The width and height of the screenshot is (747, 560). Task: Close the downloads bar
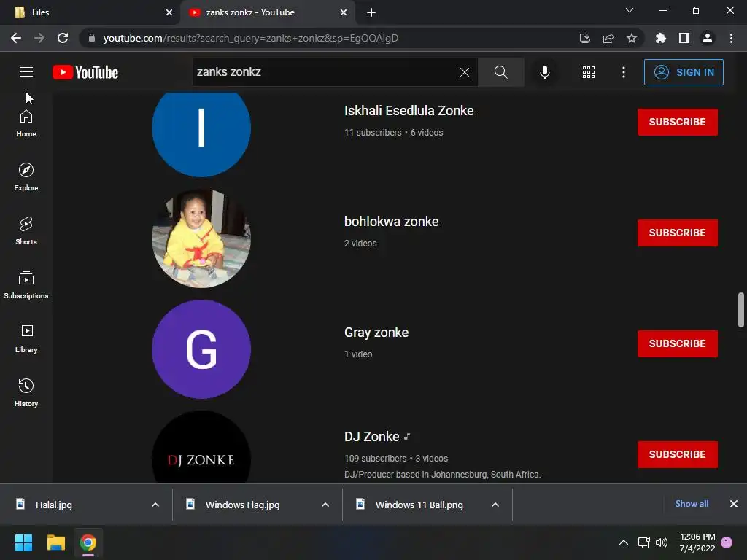734,504
